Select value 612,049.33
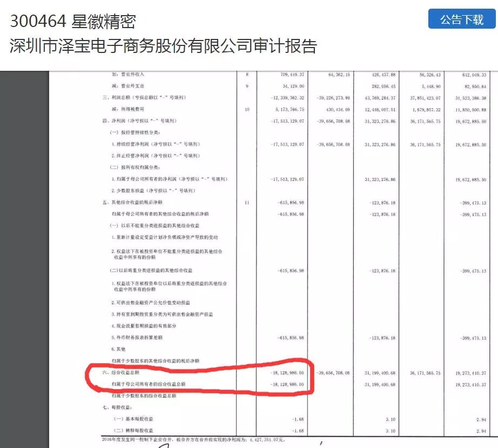The height and width of the screenshot is (448, 498). [x=474, y=75]
